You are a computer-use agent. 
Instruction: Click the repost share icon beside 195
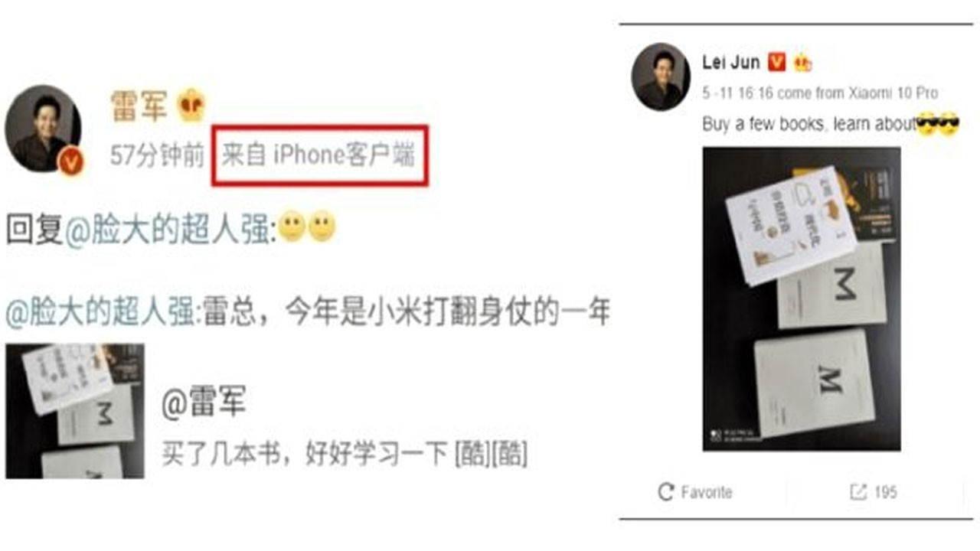click(x=858, y=492)
